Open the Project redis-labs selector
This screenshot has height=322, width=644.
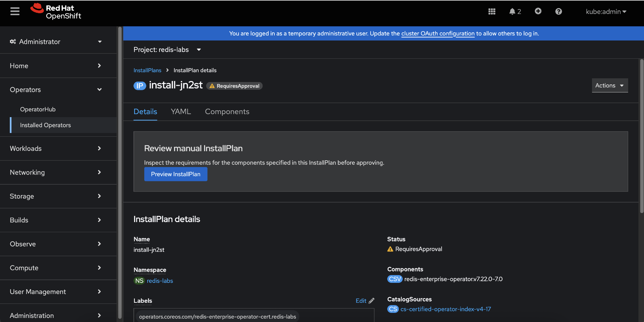[x=167, y=50]
